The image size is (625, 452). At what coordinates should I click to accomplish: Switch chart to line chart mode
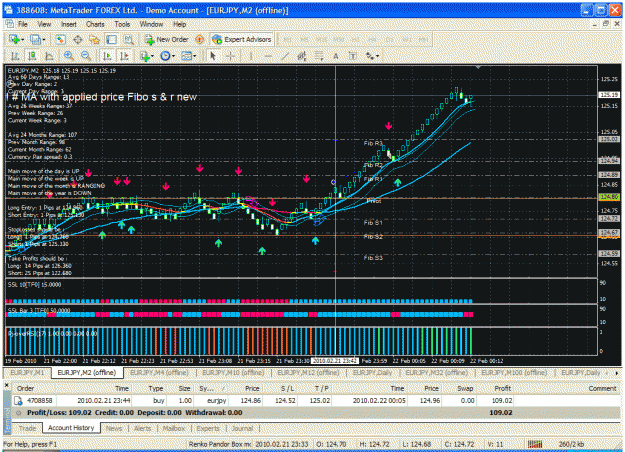(x=49, y=56)
